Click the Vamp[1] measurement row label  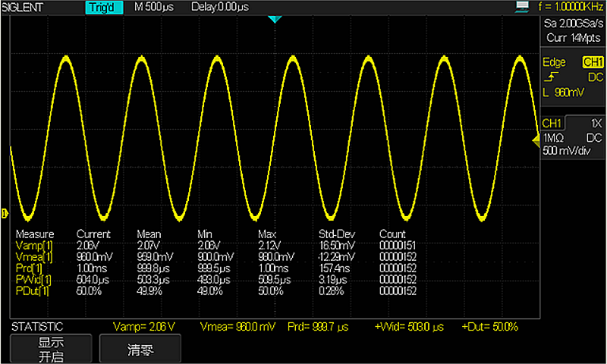click(x=32, y=245)
